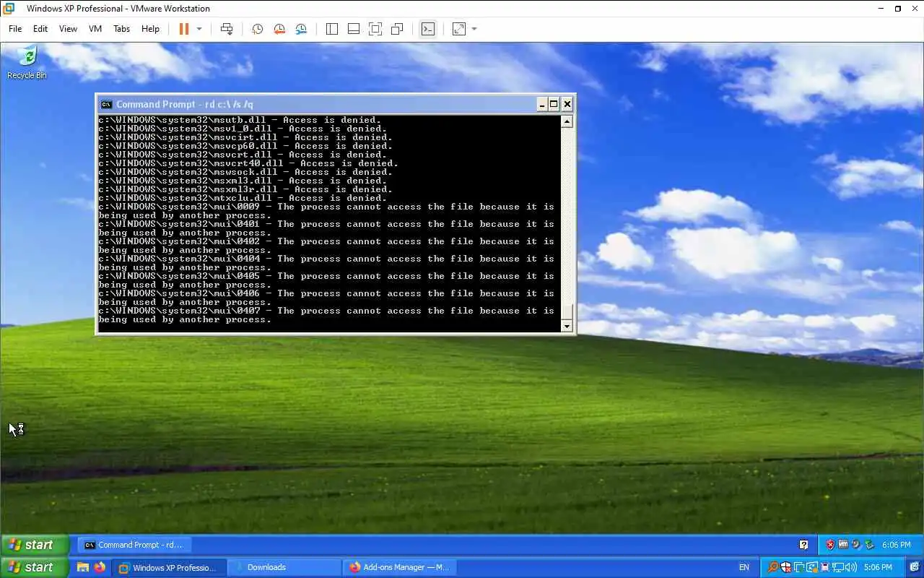This screenshot has width=924, height=578.
Task: Open the File menu in VMware
Action: 15,29
